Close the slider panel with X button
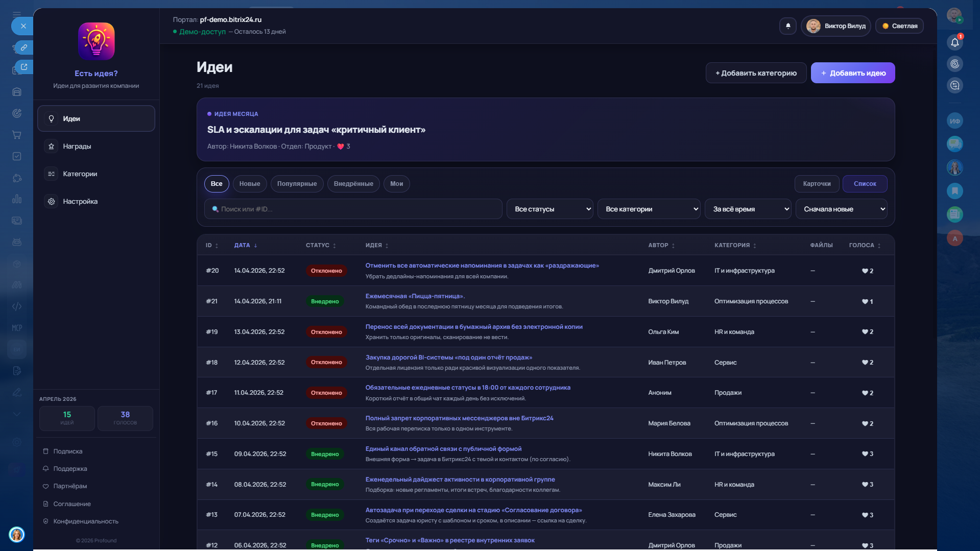 [x=23, y=26]
